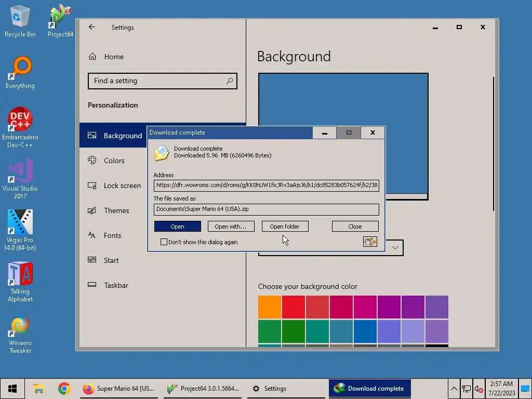532x399 pixels.
Task: Minimize the Download complete dialog
Action: (324, 132)
